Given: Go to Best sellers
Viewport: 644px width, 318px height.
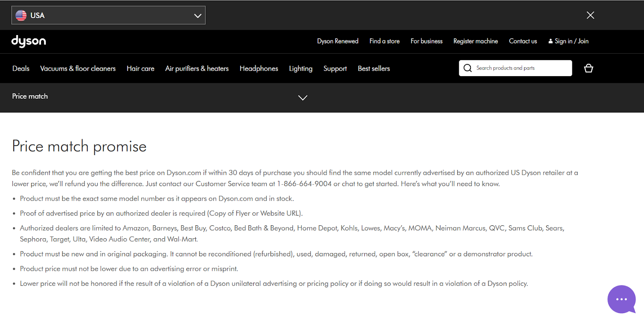Looking at the screenshot, I should [x=374, y=69].
